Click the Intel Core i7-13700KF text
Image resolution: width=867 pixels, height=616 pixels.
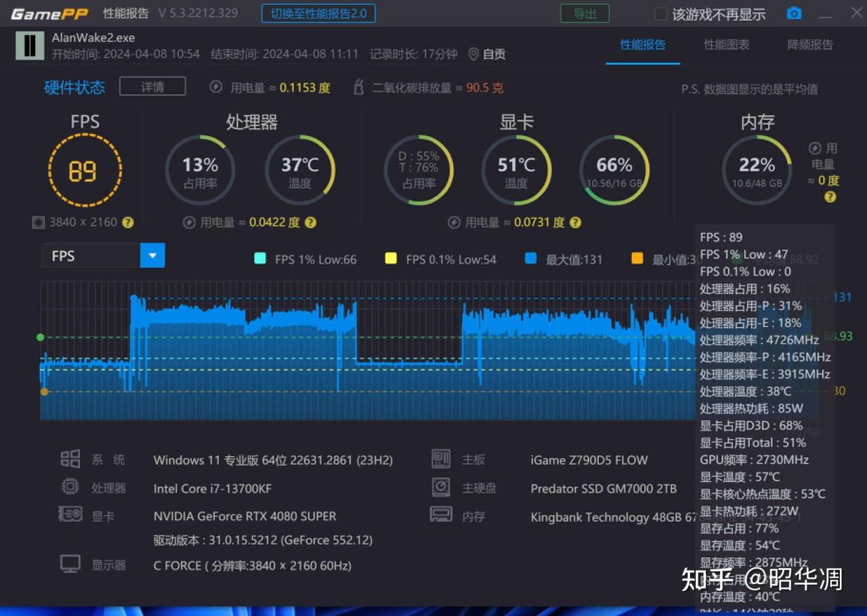[x=213, y=488]
